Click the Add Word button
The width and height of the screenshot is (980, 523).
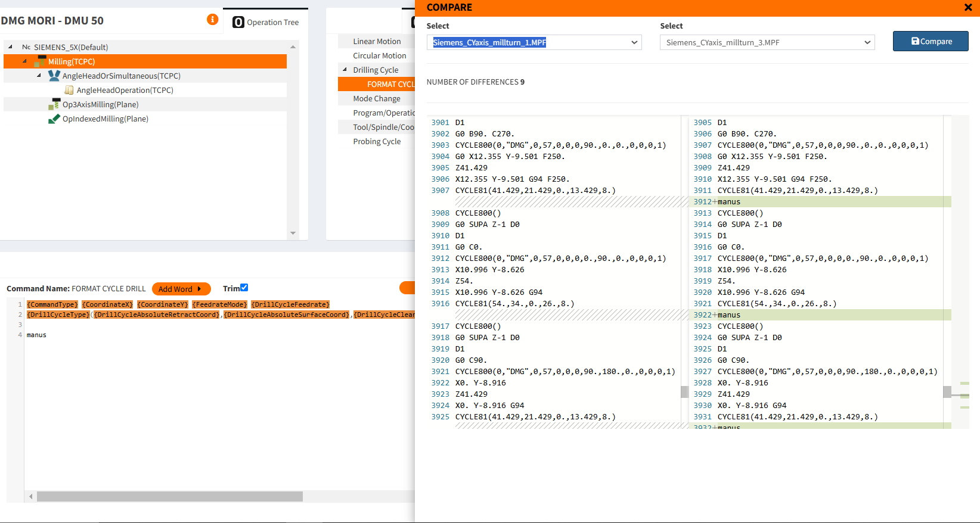181,289
